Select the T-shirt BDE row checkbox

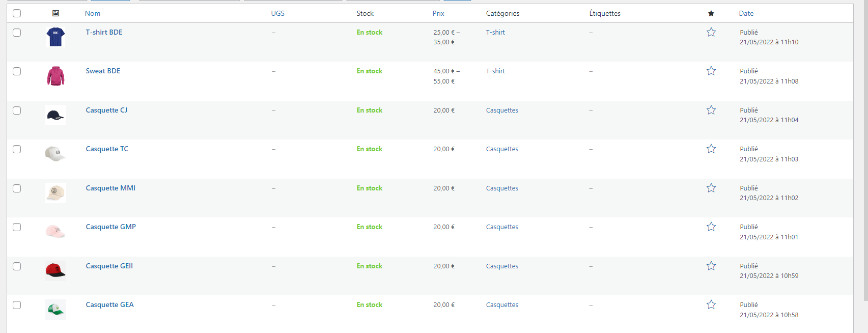coord(17,33)
